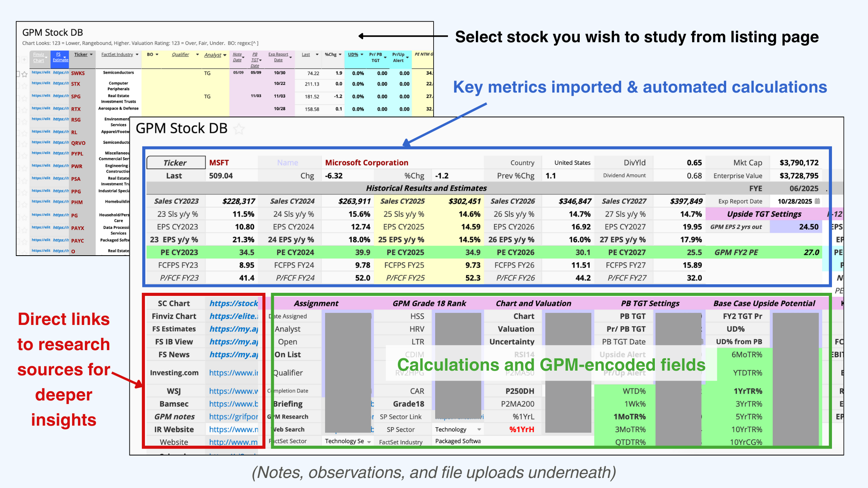Click the UD% column header

click(353, 55)
